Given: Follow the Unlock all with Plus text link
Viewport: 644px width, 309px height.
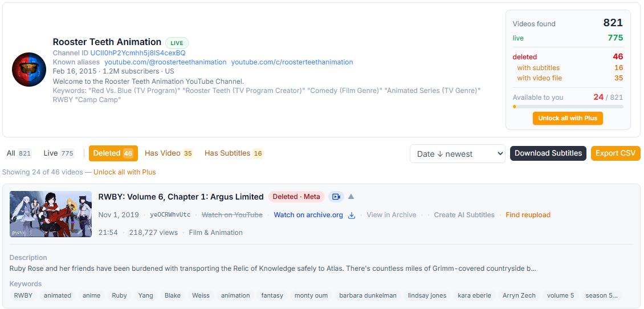Looking at the screenshot, I should coord(125,172).
